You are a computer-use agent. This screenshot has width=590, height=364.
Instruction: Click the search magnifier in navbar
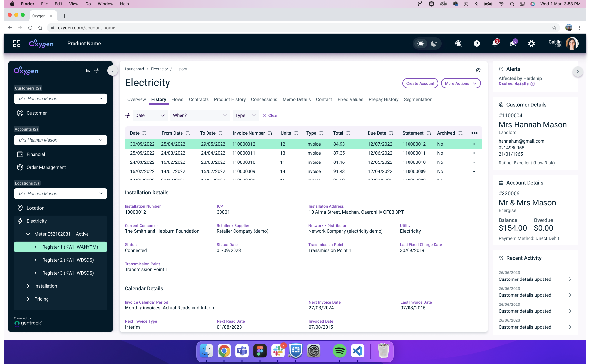458,44
